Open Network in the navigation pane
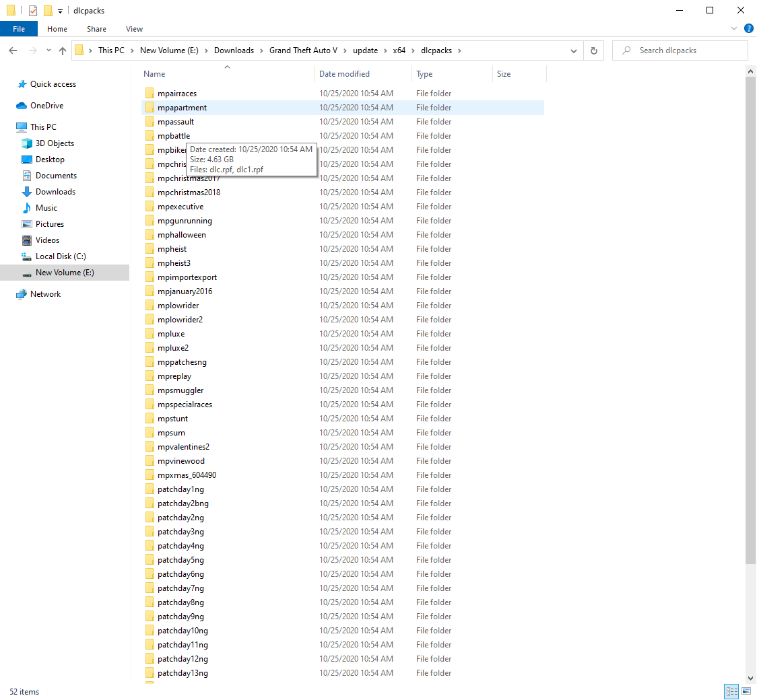The height and width of the screenshot is (700, 757). [x=45, y=293]
